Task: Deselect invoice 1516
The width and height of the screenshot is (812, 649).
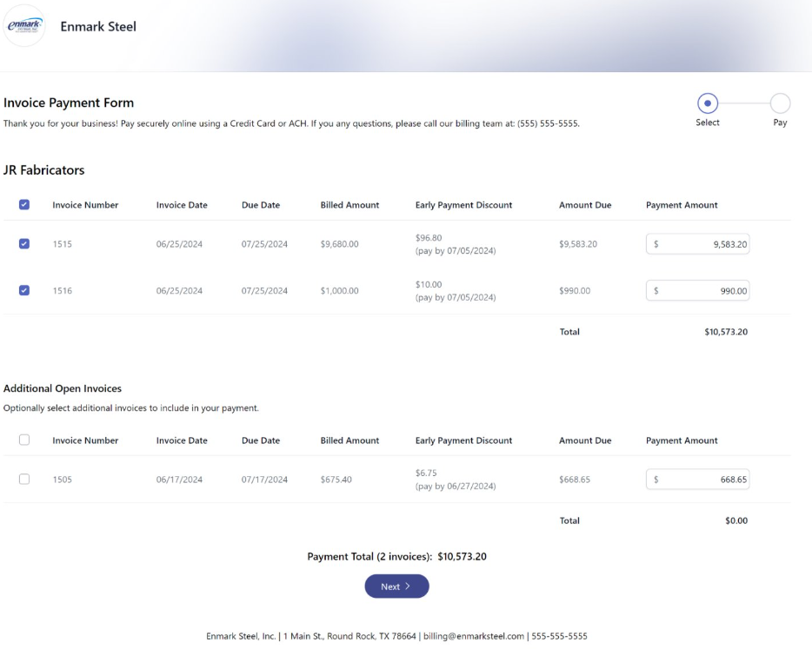Action: [x=24, y=290]
